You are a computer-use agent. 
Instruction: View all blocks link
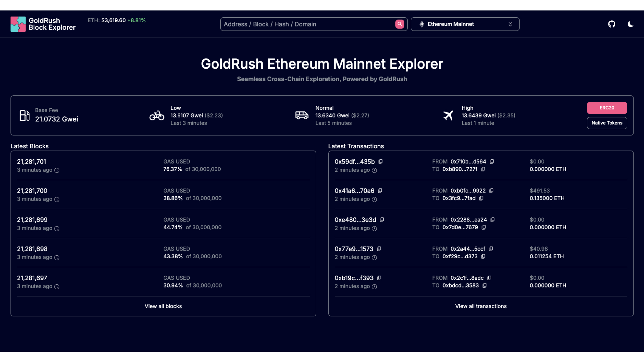click(x=163, y=306)
